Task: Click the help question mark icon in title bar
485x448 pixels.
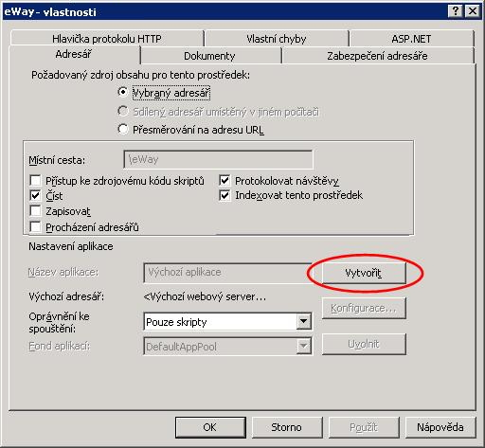Action: 455,11
